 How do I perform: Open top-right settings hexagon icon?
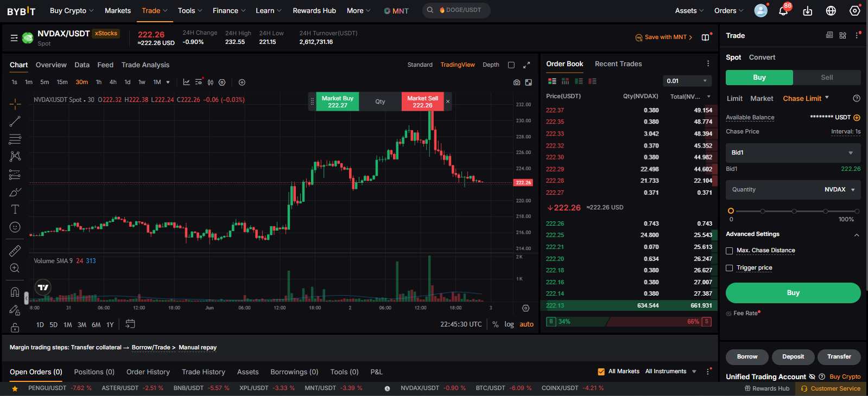pos(855,11)
